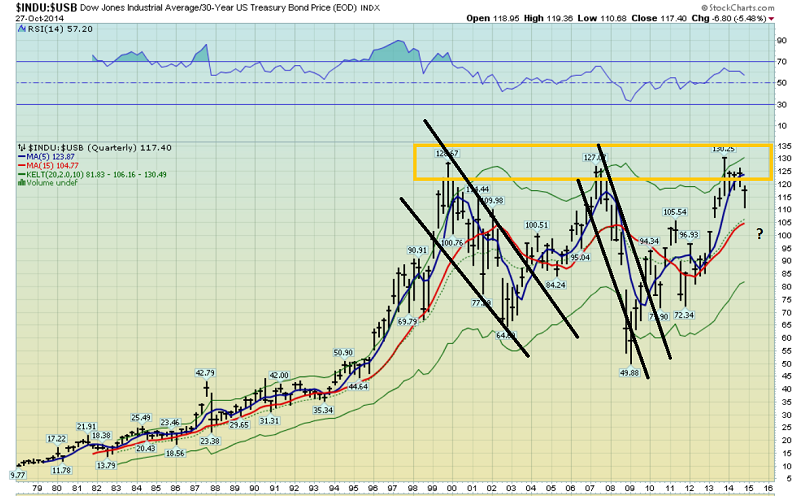
Task: Click the 100.76 price label
Action: point(452,242)
